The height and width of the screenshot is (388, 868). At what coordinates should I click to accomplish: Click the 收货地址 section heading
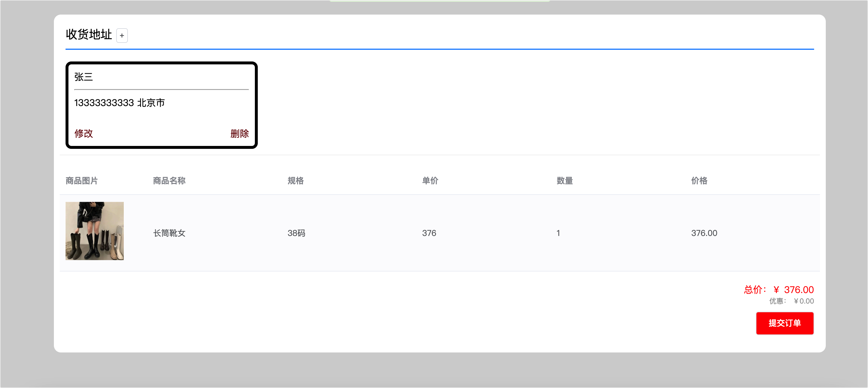tap(89, 34)
